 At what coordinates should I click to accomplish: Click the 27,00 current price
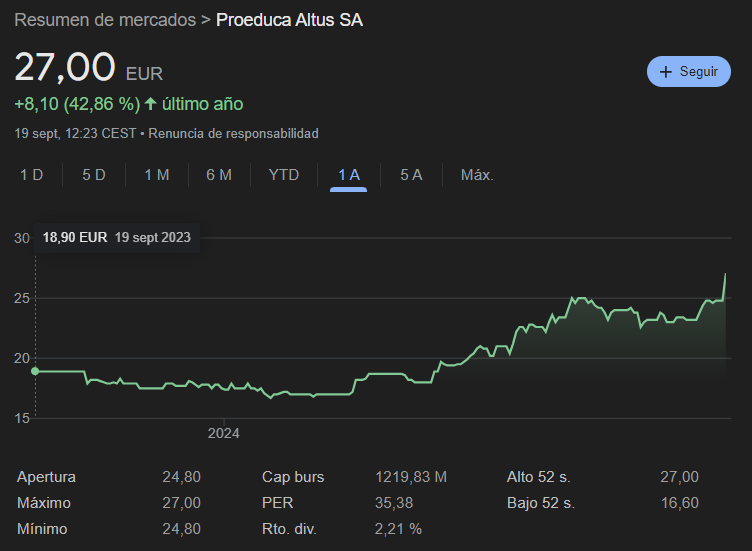tap(65, 67)
